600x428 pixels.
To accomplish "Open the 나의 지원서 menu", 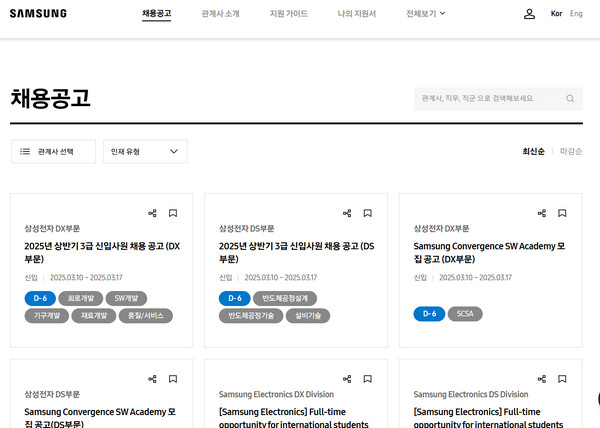I will coord(357,14).
